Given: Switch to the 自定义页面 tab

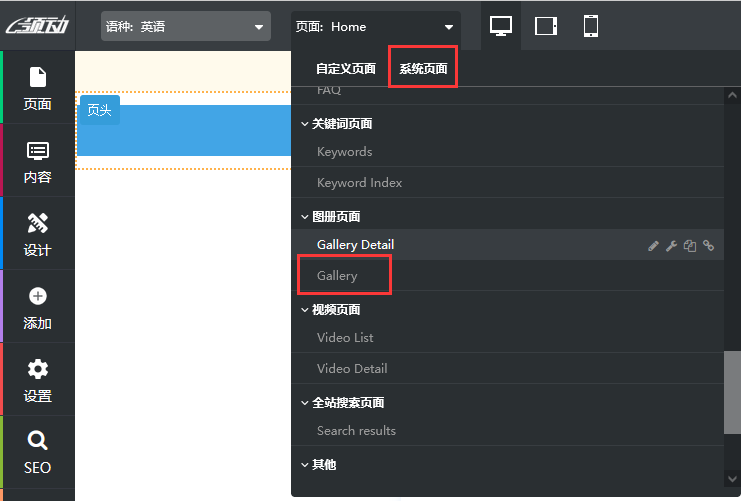Looking at the screenshot, I should click(x=346, y=69).
